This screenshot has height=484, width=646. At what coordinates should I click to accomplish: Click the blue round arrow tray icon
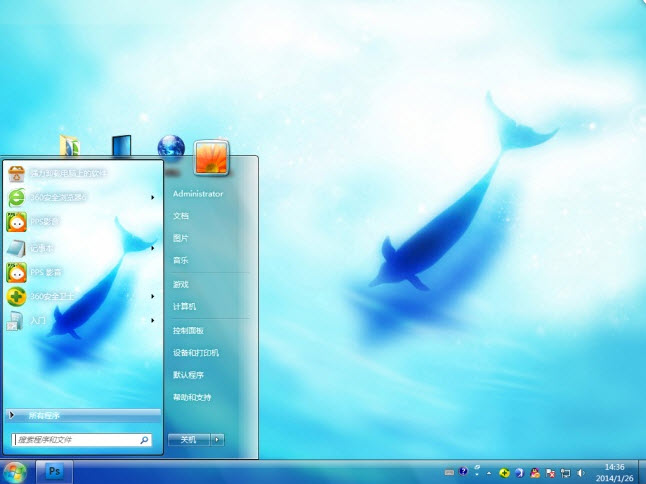coord(520,473)
